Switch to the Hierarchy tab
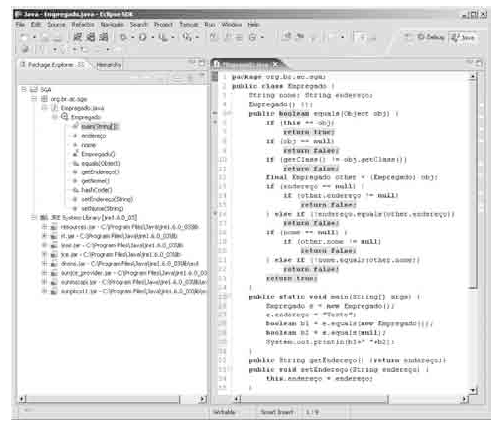Image resolution: width=500 pixels, height=437 pixels. click(109, 65)
